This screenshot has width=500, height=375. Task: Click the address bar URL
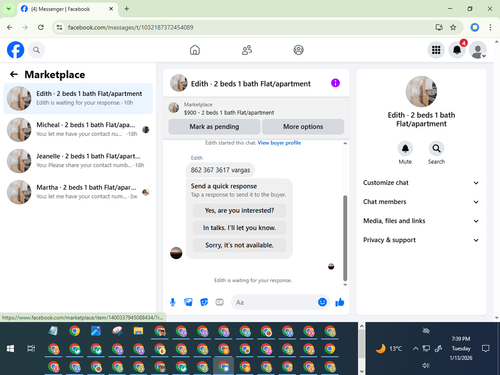click(x=130, y=27)
